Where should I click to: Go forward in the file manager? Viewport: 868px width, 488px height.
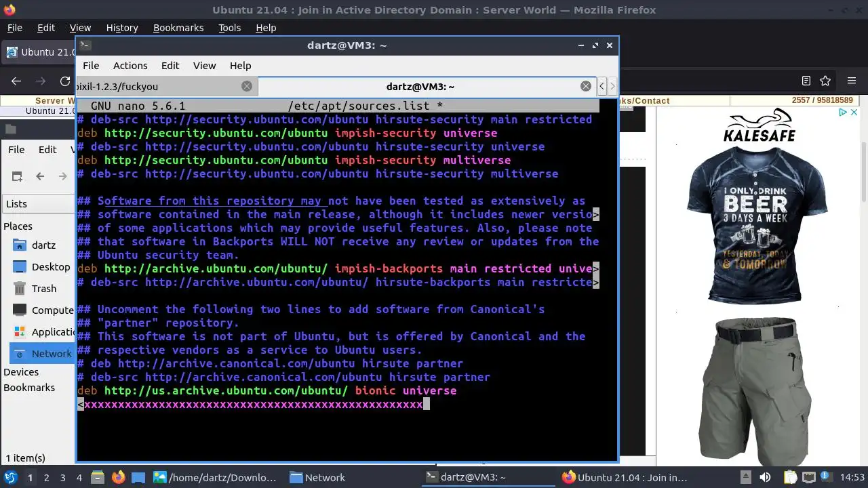pos(63,176)
